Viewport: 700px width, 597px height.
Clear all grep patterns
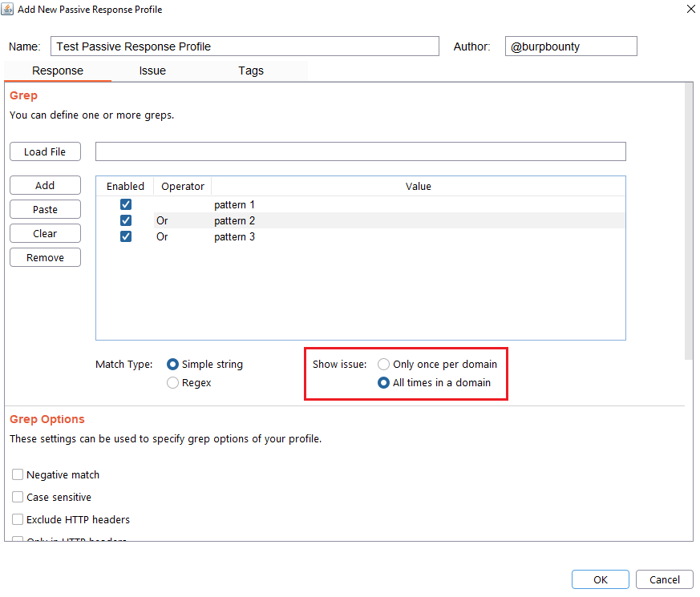[45, 233]
